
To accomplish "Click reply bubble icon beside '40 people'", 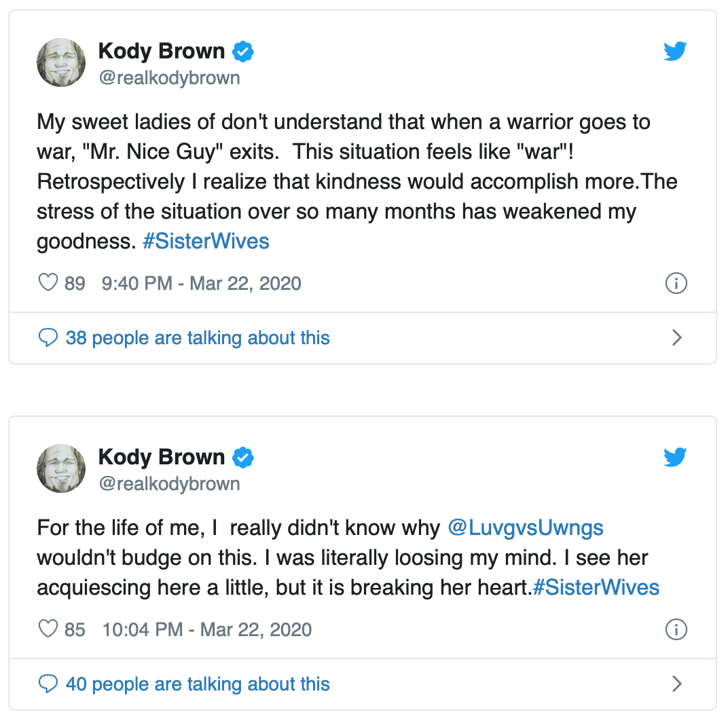I will point(48,684).
